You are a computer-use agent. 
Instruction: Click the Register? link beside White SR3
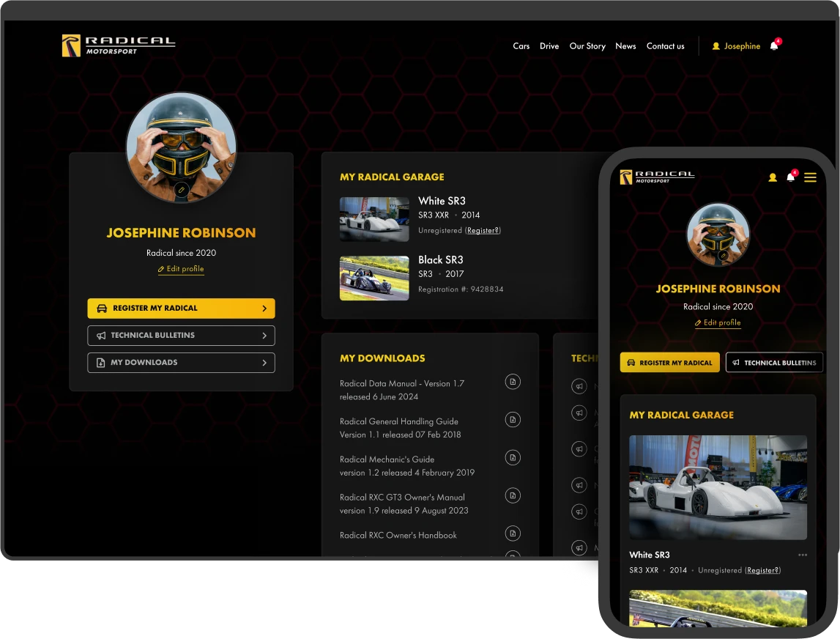(483, 230)
